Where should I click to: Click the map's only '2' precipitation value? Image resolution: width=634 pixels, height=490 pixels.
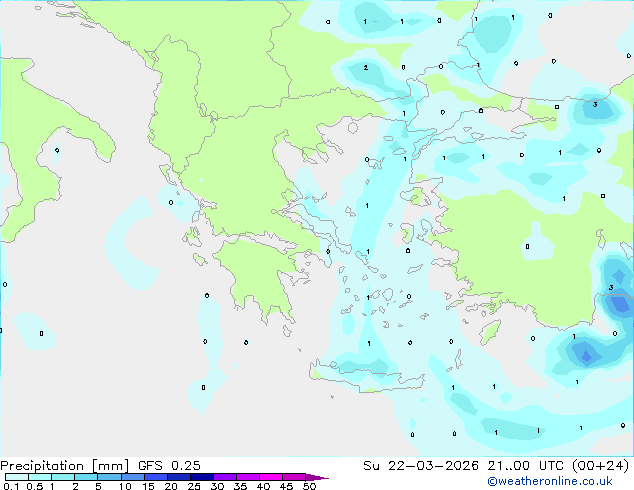(366, 68)
